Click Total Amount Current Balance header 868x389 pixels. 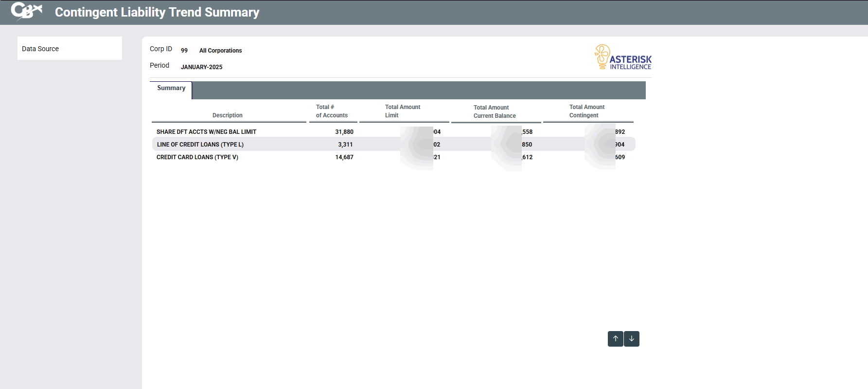coord(495,112)
